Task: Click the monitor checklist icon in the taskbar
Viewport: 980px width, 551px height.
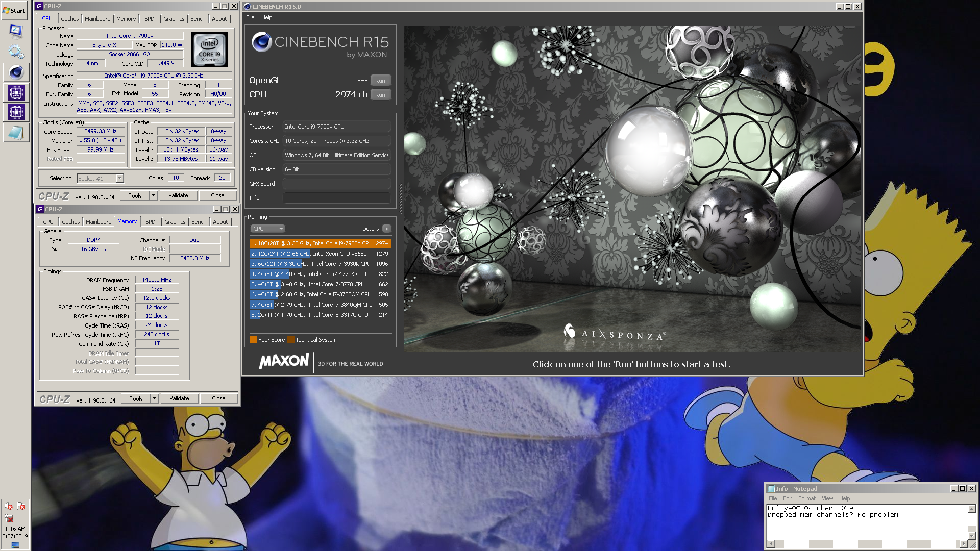Action: tap(16, 32)
